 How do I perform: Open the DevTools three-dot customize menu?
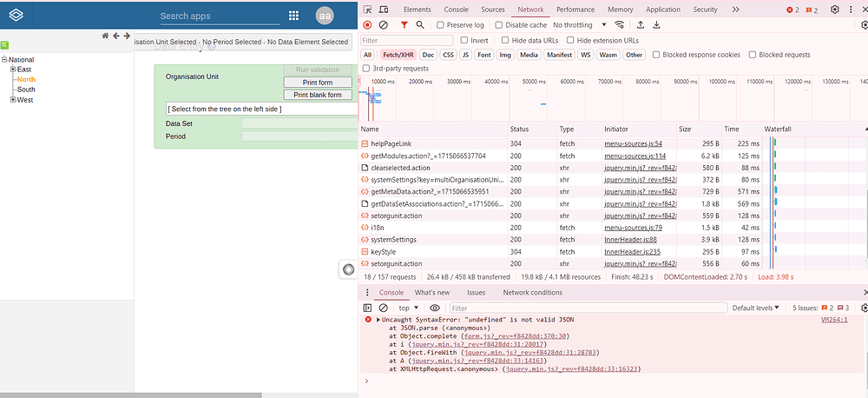click(851, 10)
